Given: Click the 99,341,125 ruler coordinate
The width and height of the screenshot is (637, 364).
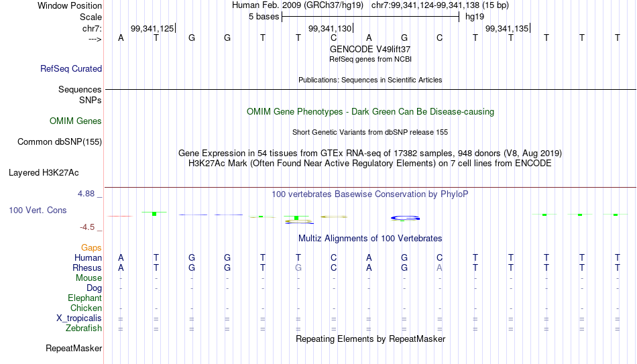Looking at the screenshot, I should (152, 28).
